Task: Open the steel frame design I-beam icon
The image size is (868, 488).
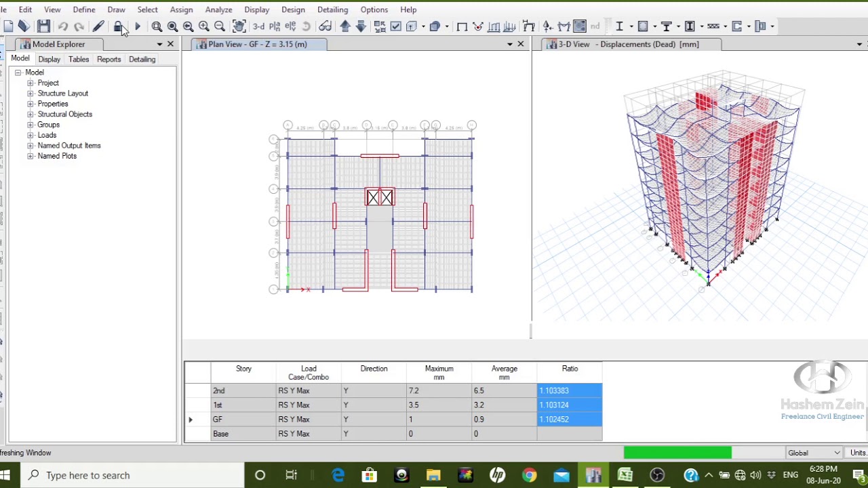Action: point(619,26)
